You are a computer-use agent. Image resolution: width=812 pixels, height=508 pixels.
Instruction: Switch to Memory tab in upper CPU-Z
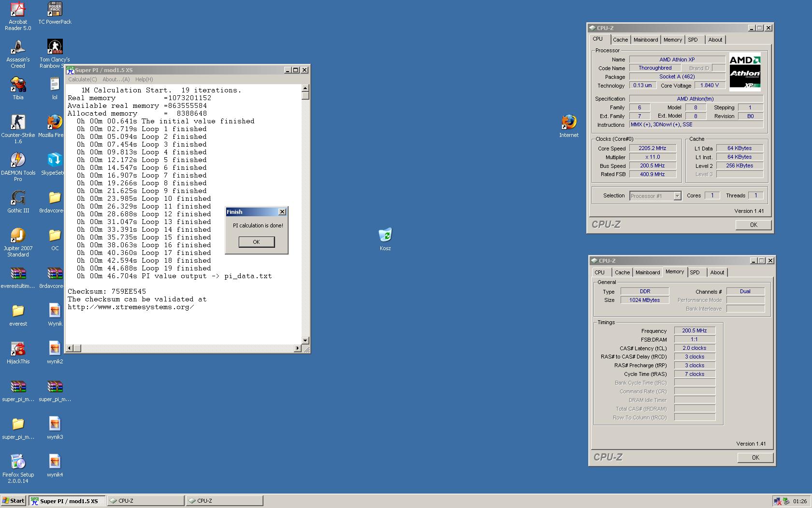coord(673,40)
